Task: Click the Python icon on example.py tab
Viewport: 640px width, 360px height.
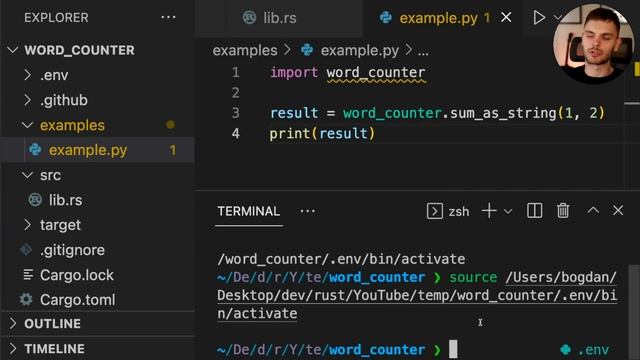Action: (386, 18)
